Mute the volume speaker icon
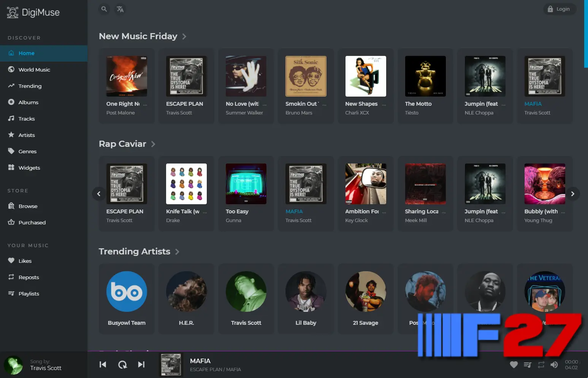The width and height of the screenshot is (588, 378). point(554,365)
